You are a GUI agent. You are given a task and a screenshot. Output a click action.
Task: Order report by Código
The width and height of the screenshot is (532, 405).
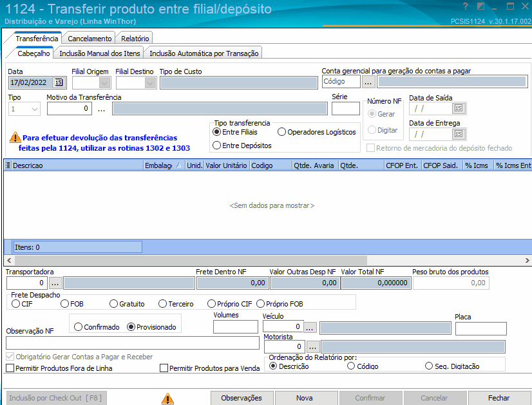pos(363,366)
